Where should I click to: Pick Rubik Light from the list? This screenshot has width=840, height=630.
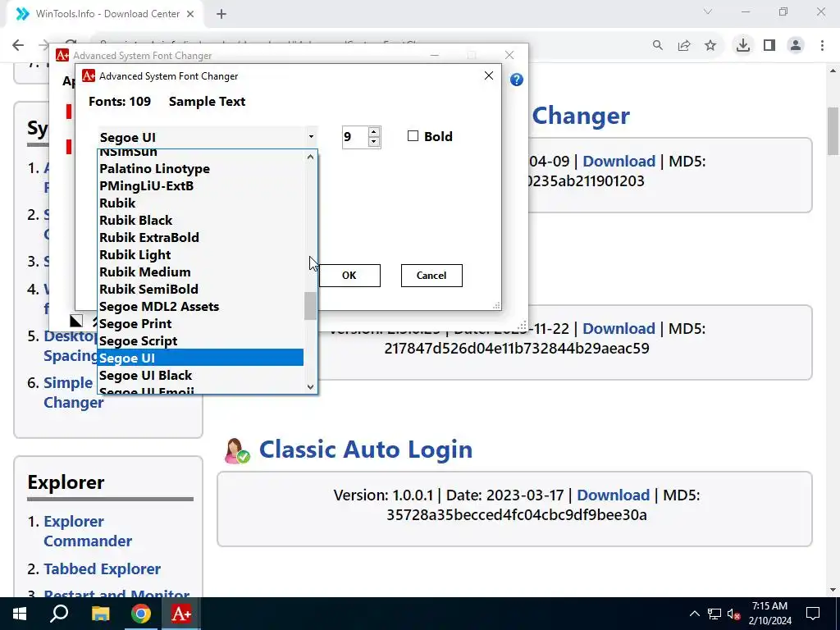click(200, 254)
